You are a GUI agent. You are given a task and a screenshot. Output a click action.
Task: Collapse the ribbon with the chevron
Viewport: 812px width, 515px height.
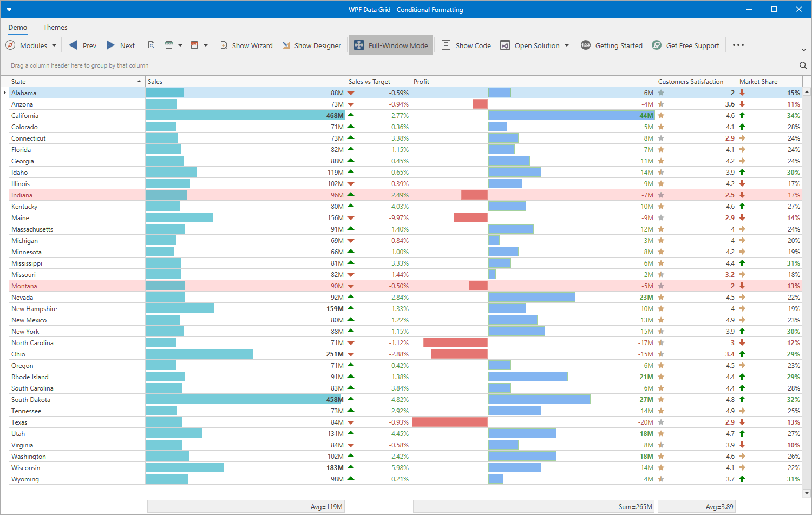click(x=803, y=50)
